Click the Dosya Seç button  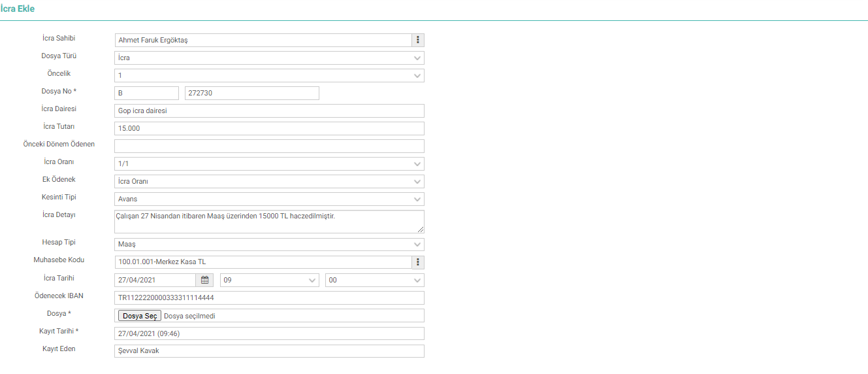coord(139,316)
